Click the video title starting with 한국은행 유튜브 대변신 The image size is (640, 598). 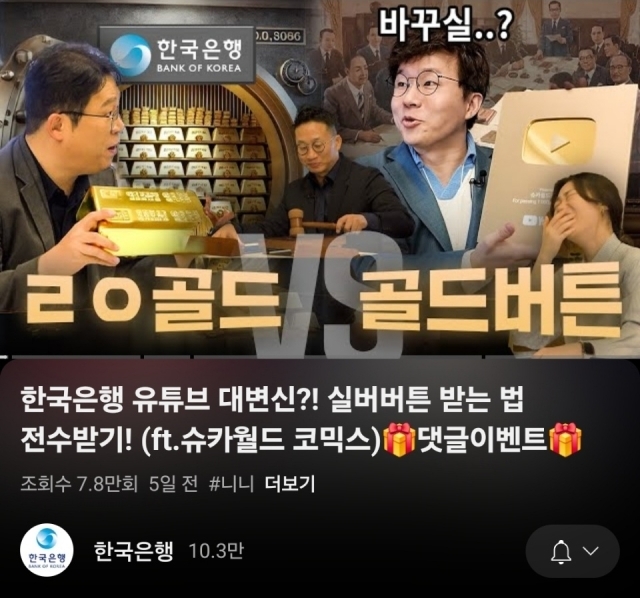301,420
